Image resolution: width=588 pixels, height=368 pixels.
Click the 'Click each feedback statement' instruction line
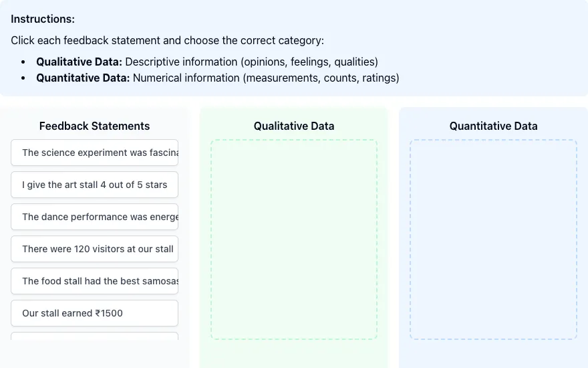tap(167, 40)
